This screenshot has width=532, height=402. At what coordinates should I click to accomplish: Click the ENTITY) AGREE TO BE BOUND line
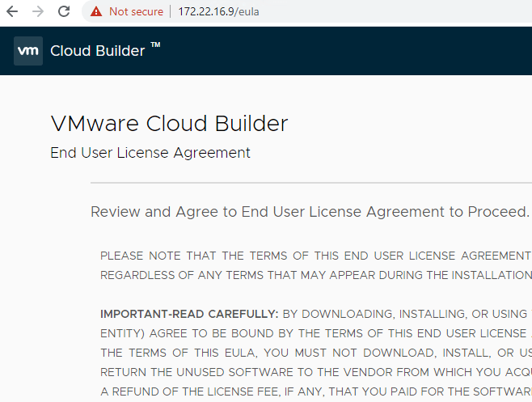click(316, 333)
